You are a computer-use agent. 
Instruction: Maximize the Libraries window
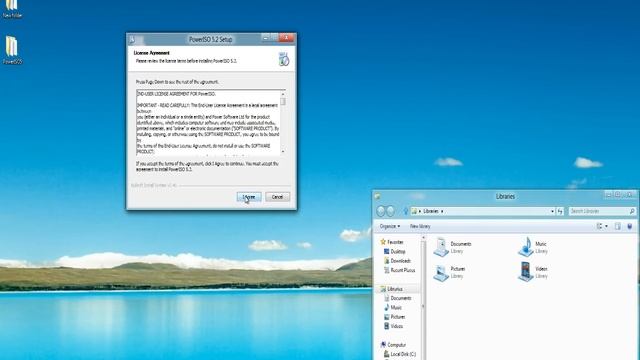(618, 195)
